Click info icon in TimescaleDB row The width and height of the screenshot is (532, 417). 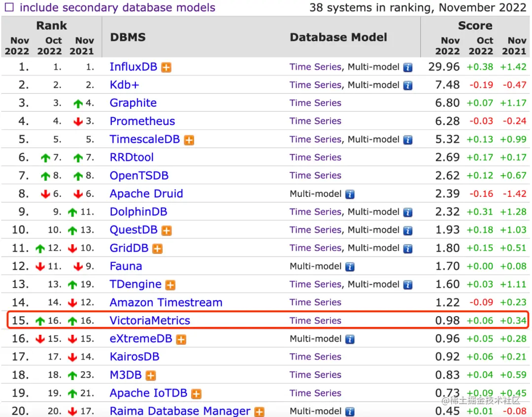tap(408, 140)
